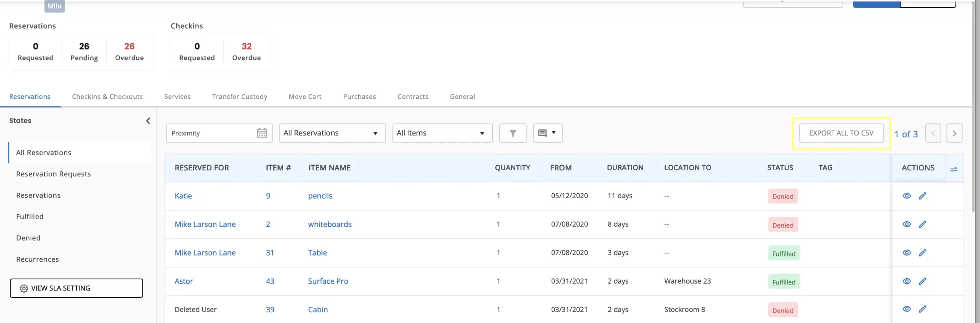Open the All Reservations dropdown
Viewport: 980px width, 323px height.
pos(332,133)
